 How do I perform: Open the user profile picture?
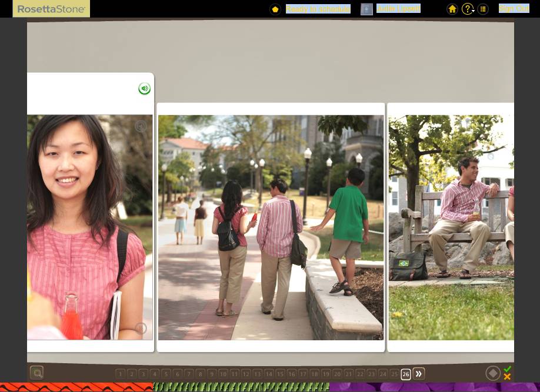point(366,9)
